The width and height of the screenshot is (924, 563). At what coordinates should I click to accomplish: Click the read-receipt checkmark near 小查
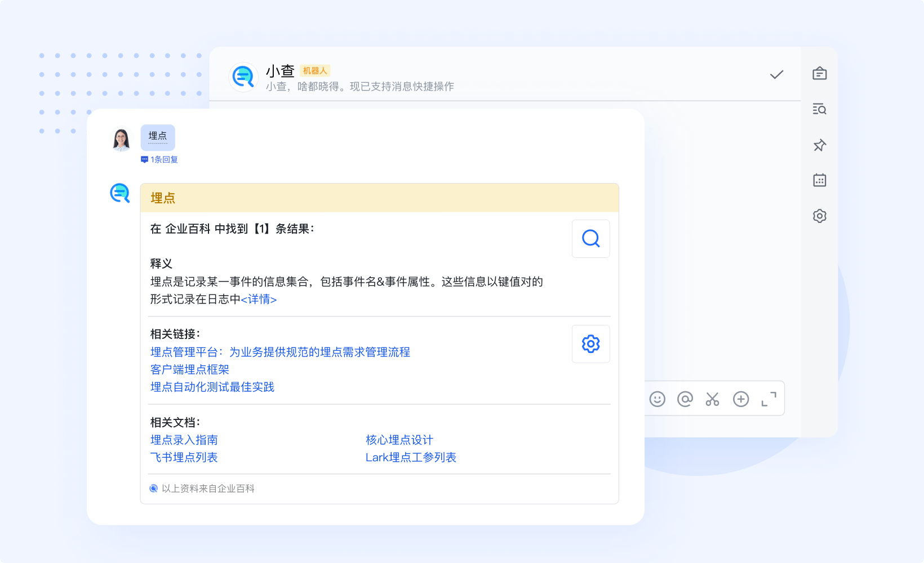[776, 74]
